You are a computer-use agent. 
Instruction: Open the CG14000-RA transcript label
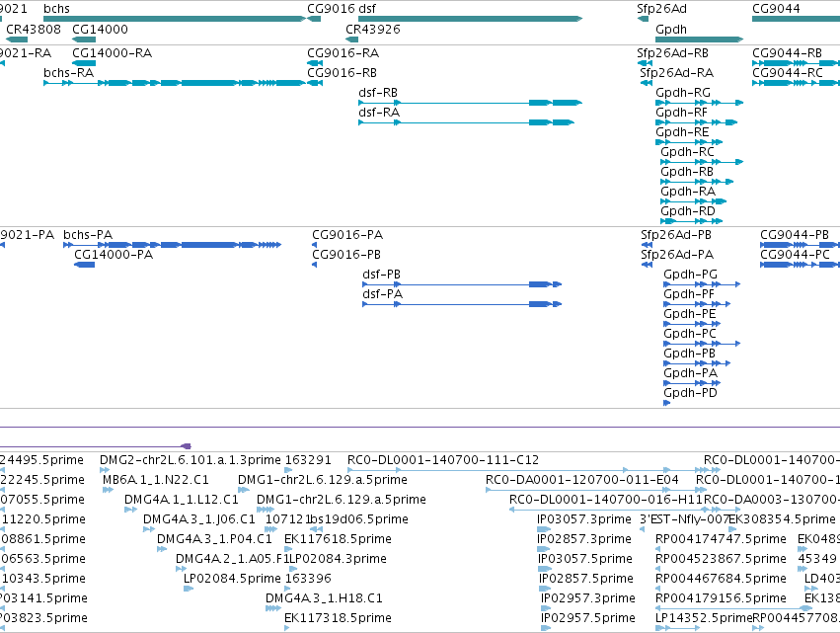coord(112,53)
